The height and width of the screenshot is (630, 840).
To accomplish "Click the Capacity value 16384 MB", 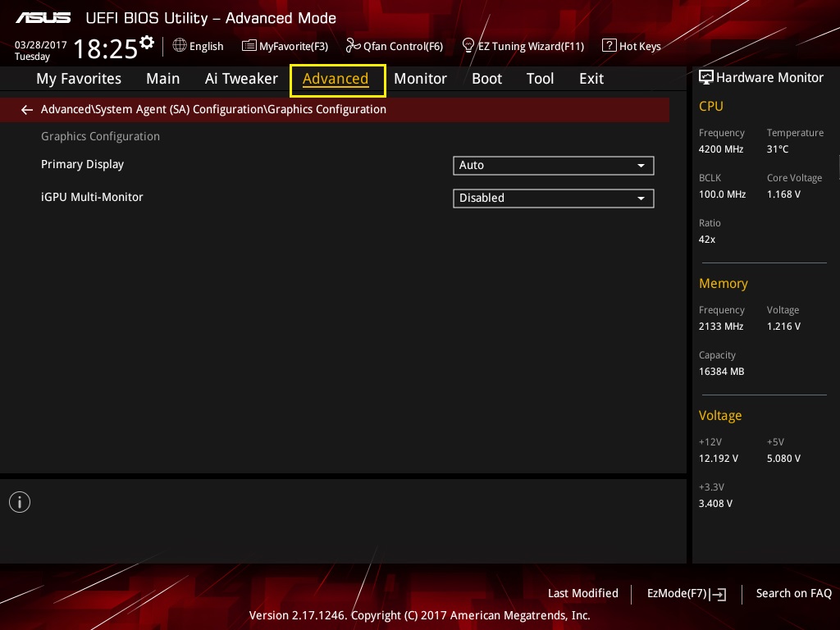I will pos(721,372).
